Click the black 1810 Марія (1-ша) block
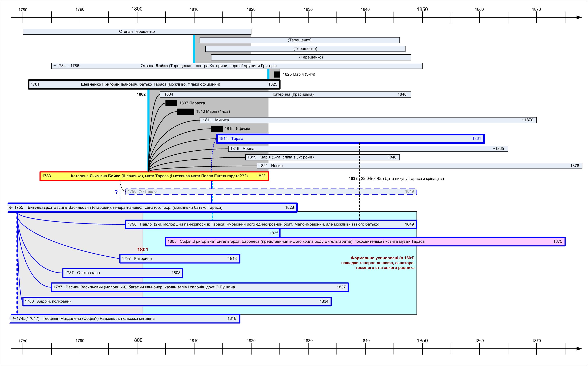This screenshot has height=366, width=588. tap(185, 112)
